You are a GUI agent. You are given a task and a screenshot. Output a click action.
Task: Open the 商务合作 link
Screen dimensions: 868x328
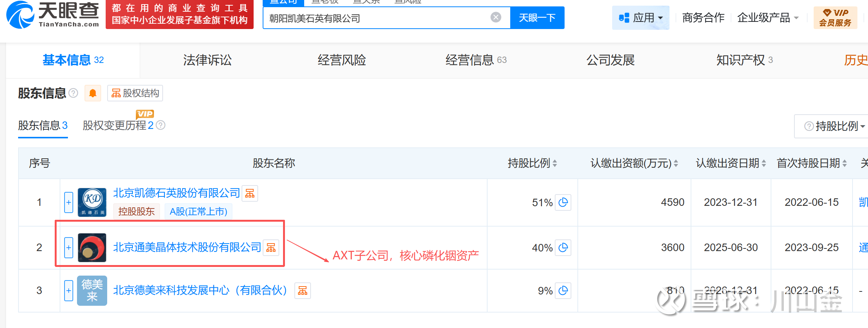coord(703,18)
